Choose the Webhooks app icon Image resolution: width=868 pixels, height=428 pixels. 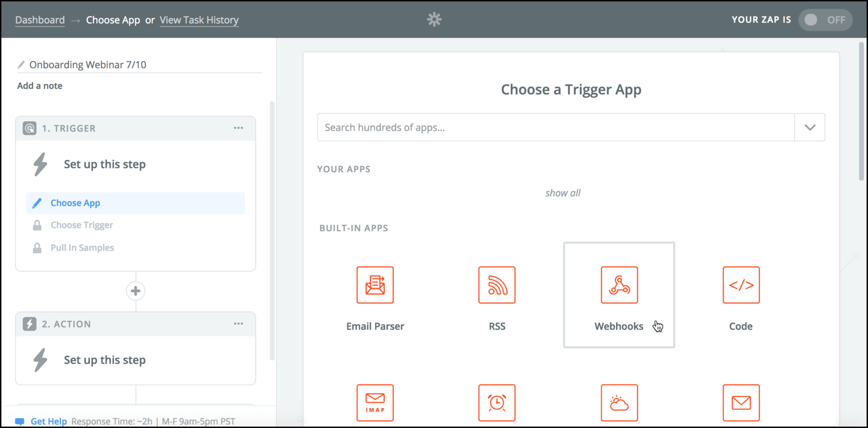click(619, 285)
